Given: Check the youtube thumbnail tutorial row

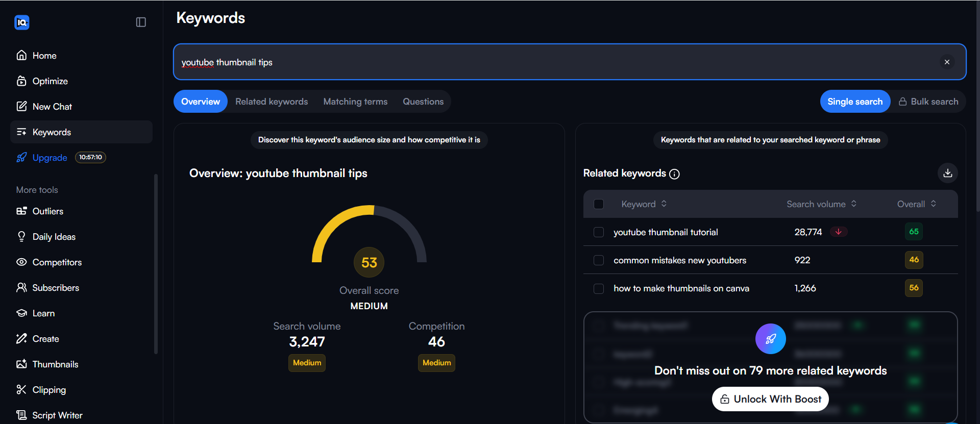Looking at the screenshot, I should tap(599, 232).
